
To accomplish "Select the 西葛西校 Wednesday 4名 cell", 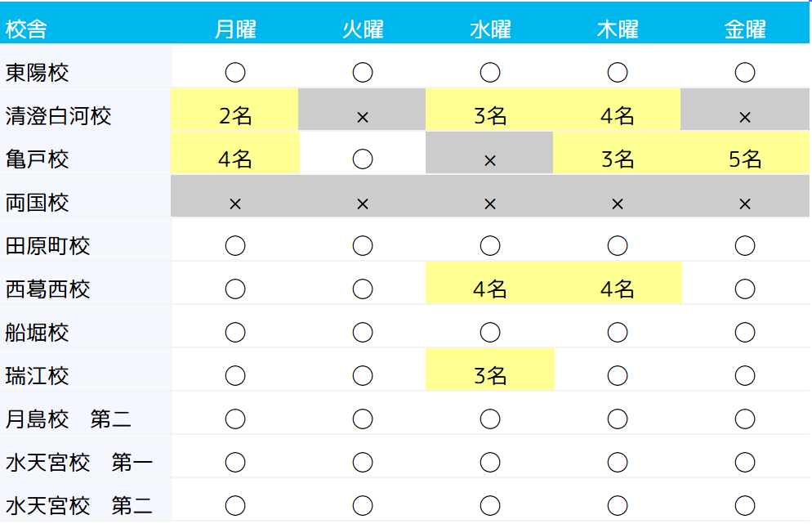I will [x=490, y=289].
